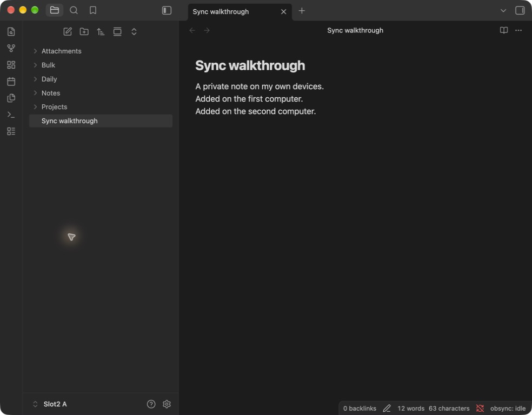Open the command palette terminal icon
Viewport: 532px width, 415px height.
(11, 115)
